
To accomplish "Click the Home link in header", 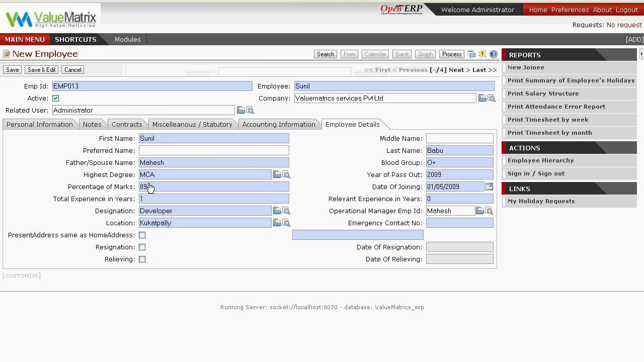I will coord(538,10).
